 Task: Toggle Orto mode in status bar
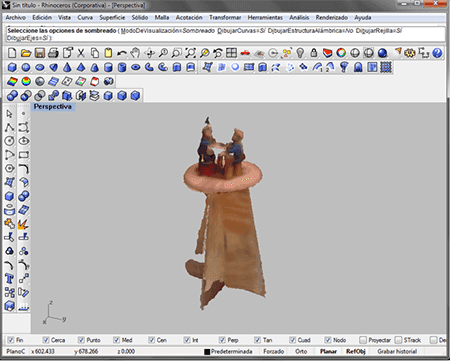301,351
